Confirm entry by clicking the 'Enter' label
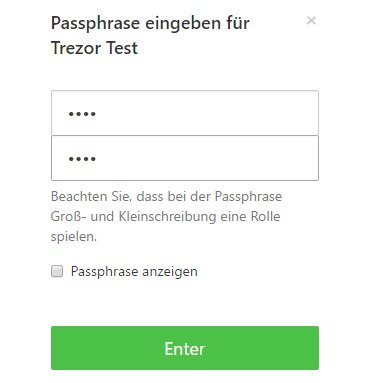Viewport: 383px width, 383px height. pyautogui.click(x=185, y=349)
